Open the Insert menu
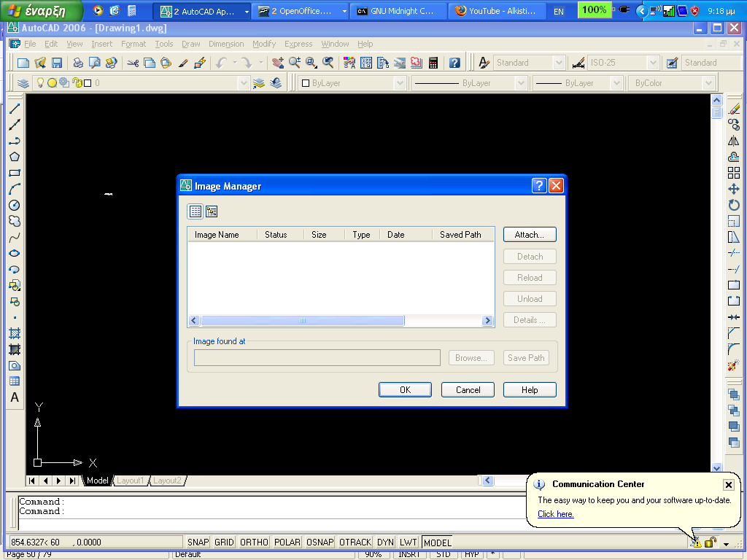Viewport: 747px width, 560px height. pyautogui.click(x=102, y=44)
